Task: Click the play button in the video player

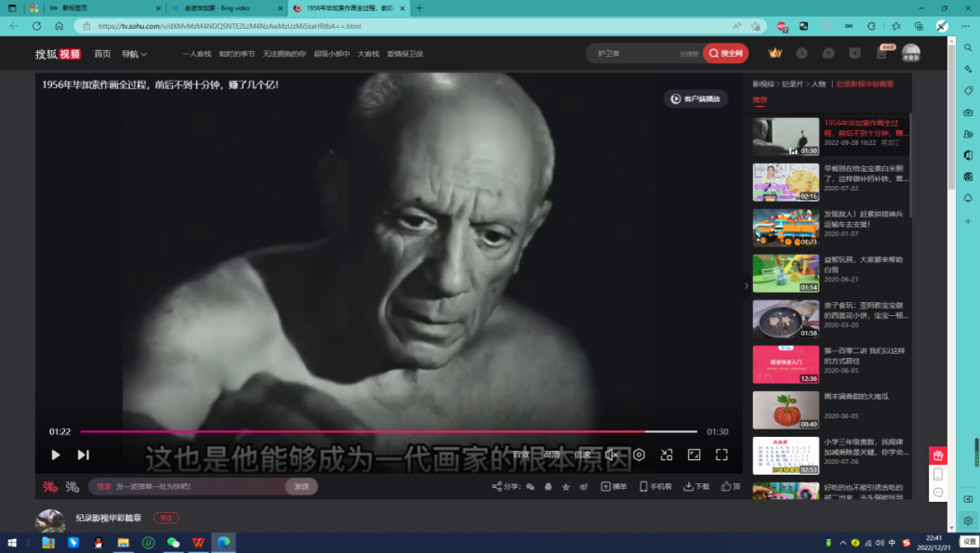Action: [56, 454]
